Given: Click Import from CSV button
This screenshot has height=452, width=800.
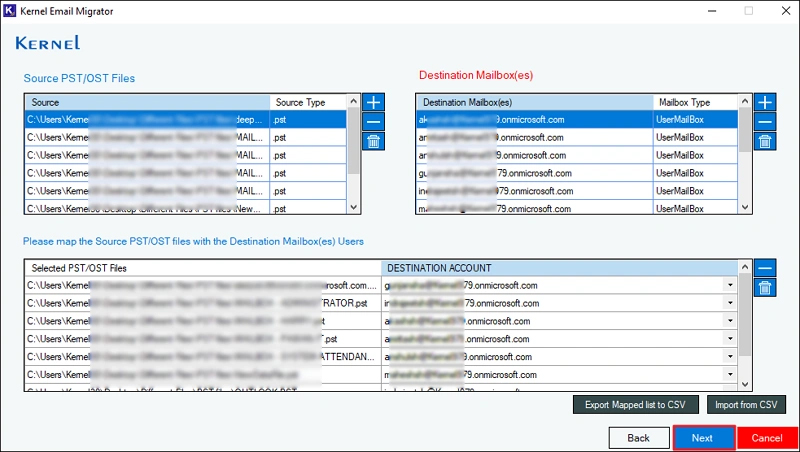Looking at the screenshot, I should pyautogui.click(x=746, y=405).
